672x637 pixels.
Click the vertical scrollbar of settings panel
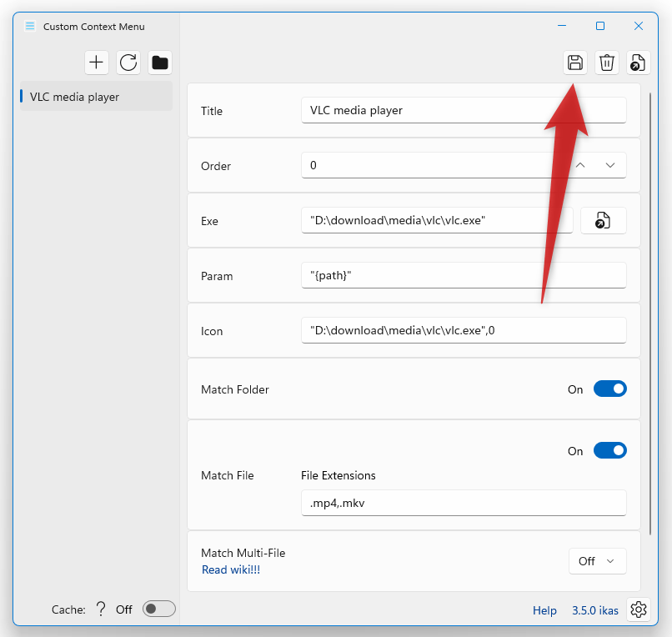coord(649,313)
